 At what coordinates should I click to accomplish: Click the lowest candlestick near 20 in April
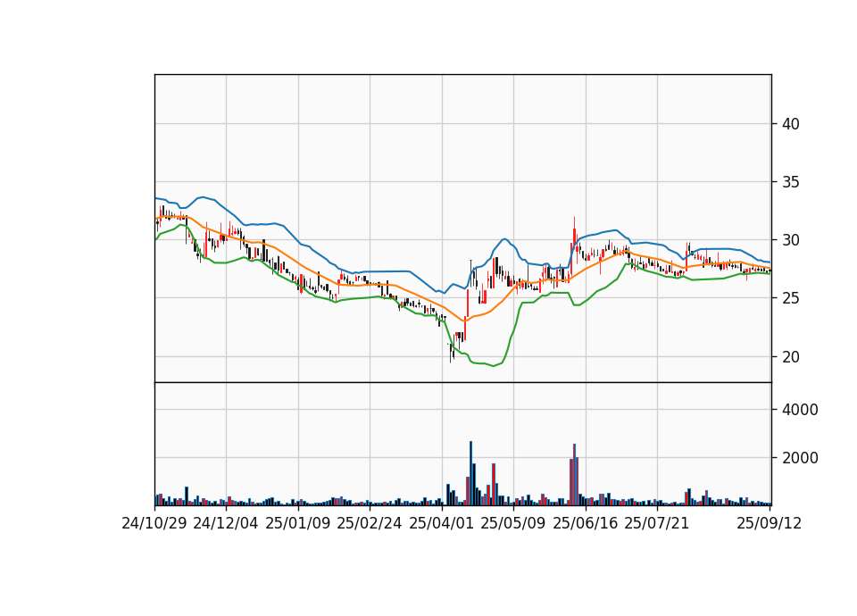pos(451,353)
